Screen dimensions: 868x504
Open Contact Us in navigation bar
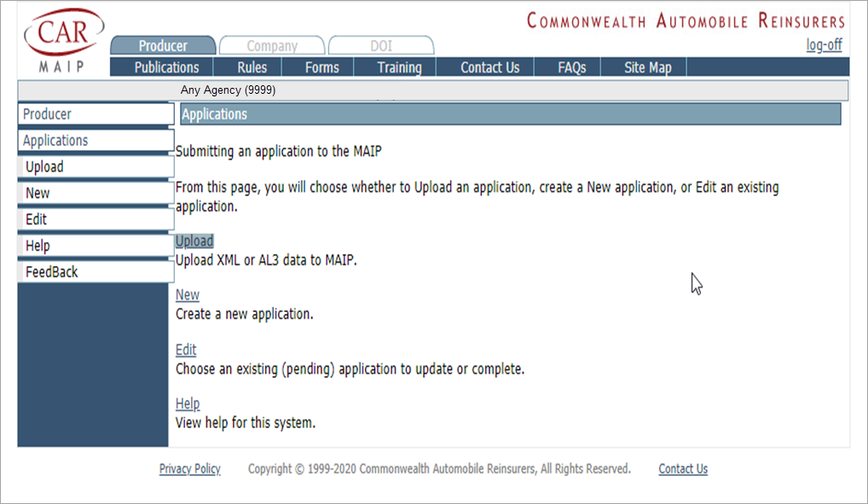(x=489, y=67)
